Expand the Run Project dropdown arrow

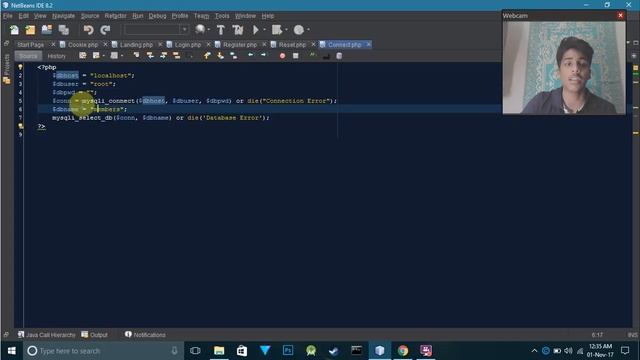(x=264, y=30)
